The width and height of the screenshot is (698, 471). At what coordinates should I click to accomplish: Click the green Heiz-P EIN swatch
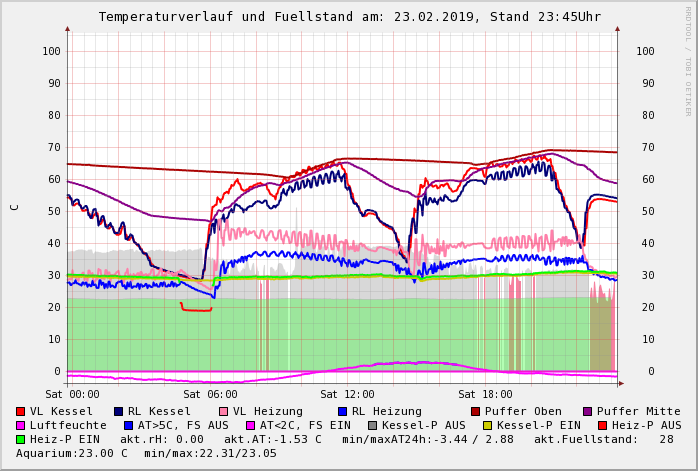pos(21,439)
